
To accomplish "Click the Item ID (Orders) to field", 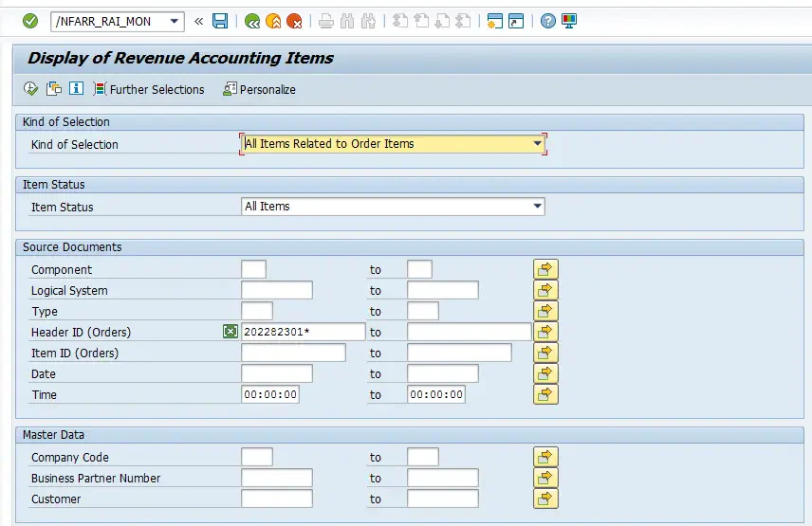I will click(x=459, y=353).
